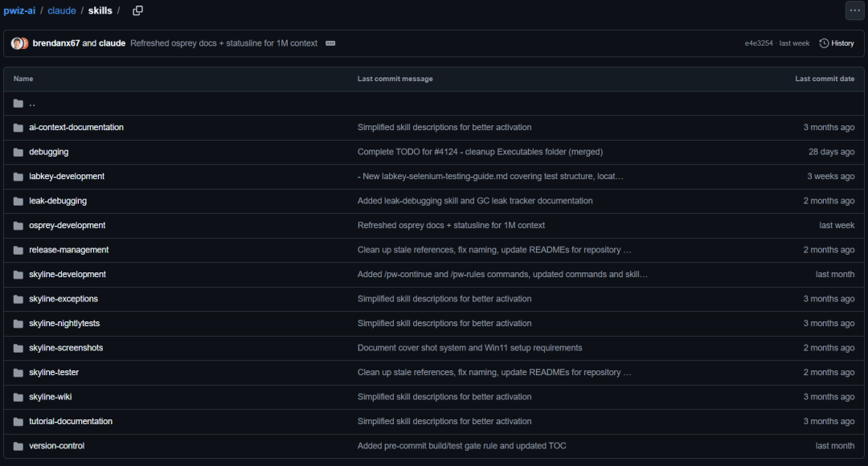
Task: Click brendanx67's avatar image
Action: 17,43
